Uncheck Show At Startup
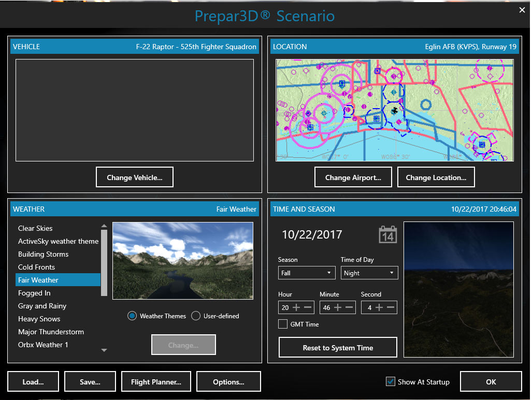 tap(390, 381)
